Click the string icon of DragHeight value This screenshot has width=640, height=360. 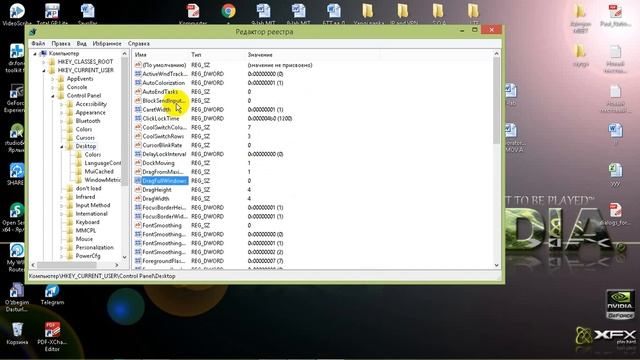click(x=138, y=190)
